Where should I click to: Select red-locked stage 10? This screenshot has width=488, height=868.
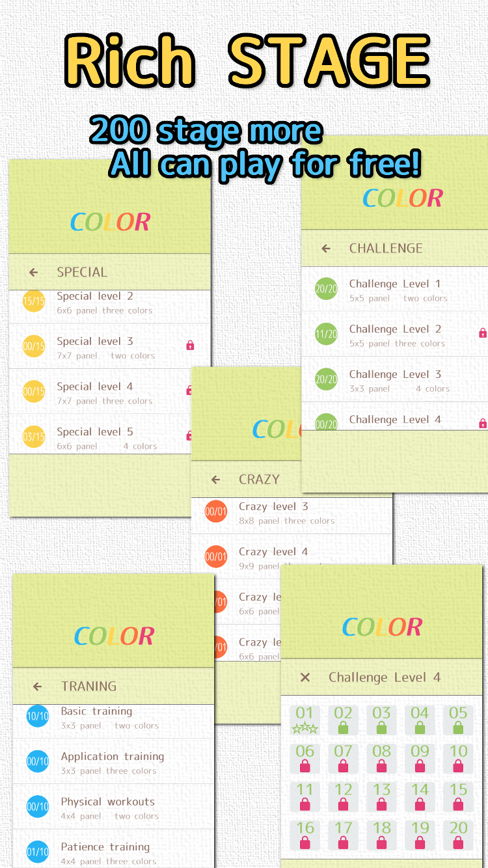459,759
